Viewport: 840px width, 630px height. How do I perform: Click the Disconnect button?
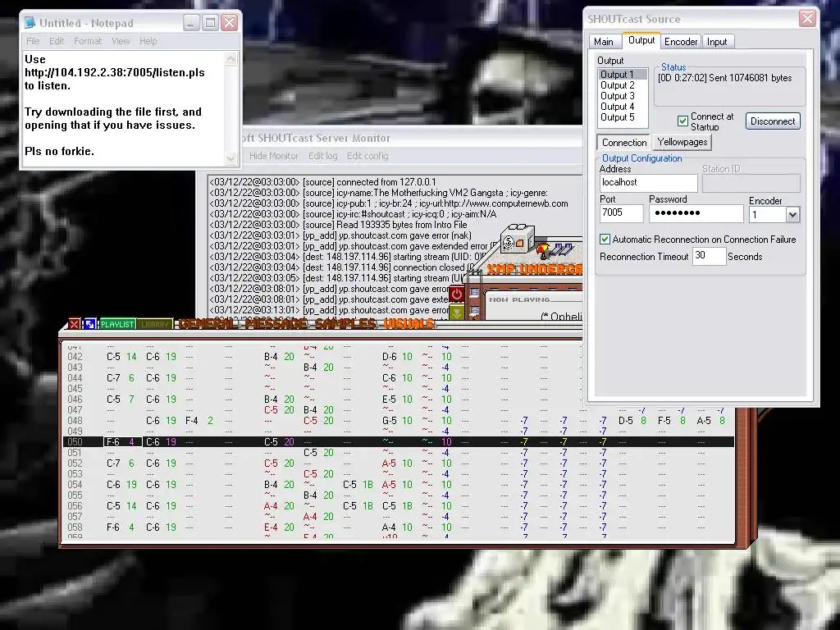click(773, 121)
